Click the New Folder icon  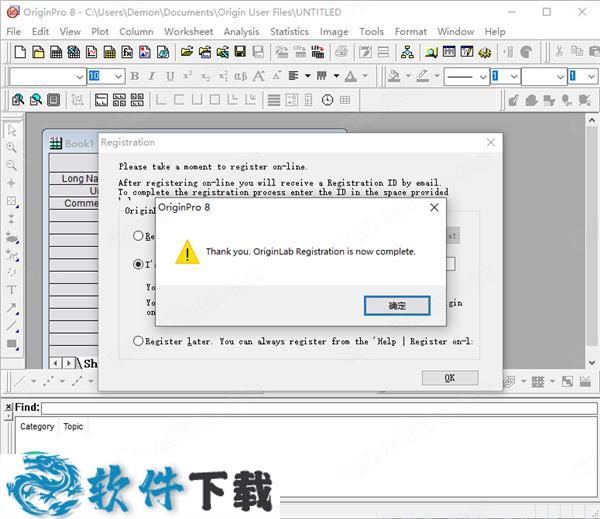tap(38, 52)
